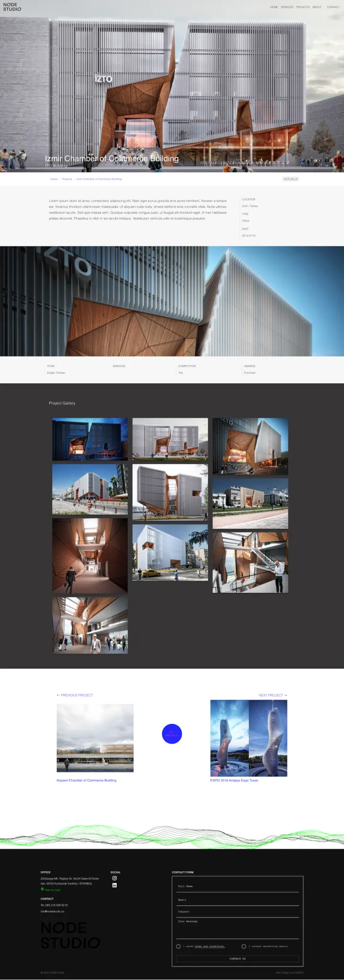Click the View on map link
Image resolution: width=344 pixels, height=980 pixels.
tap(53, 890)
